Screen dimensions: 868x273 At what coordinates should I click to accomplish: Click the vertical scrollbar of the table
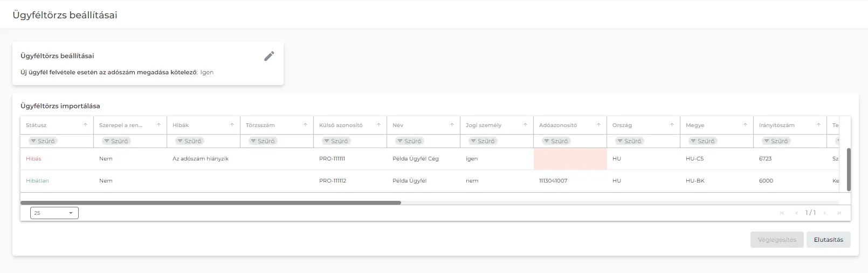[849, 170]
